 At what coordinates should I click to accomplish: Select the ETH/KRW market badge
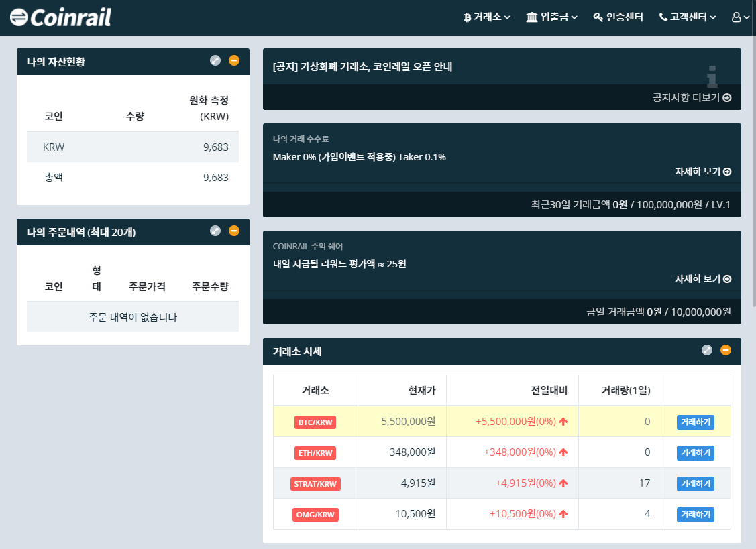pos(315,453)
